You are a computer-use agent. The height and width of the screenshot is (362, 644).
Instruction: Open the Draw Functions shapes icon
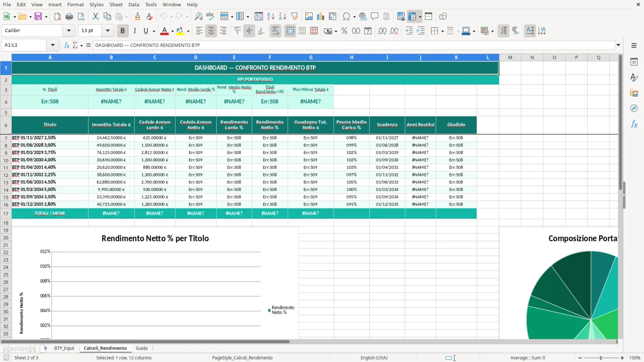pos(443,17)
